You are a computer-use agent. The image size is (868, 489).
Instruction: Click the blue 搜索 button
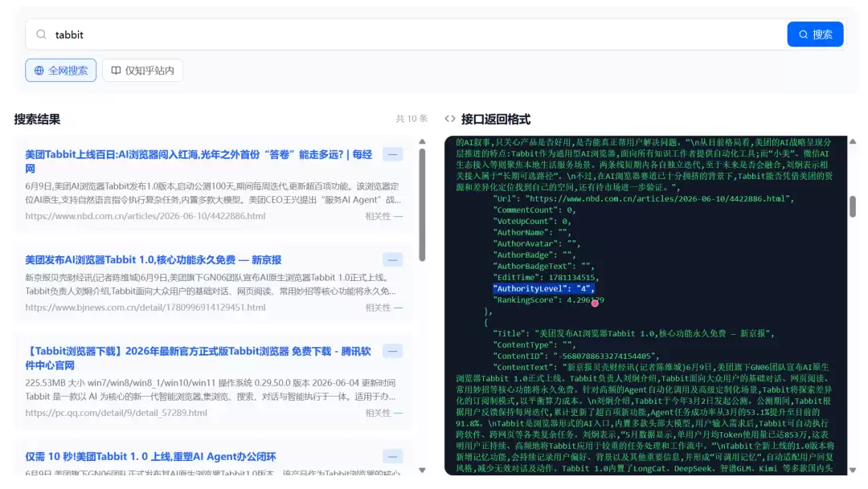[x=815, y=35]
